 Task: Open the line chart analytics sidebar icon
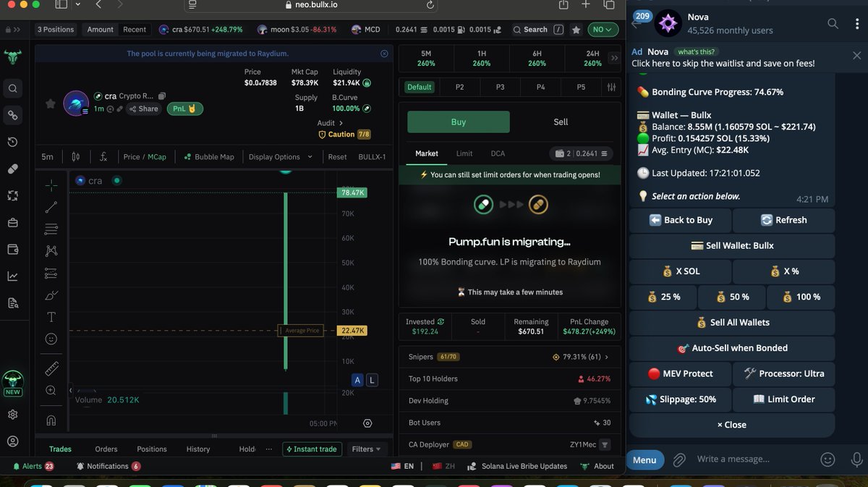[x=13, y=276]
